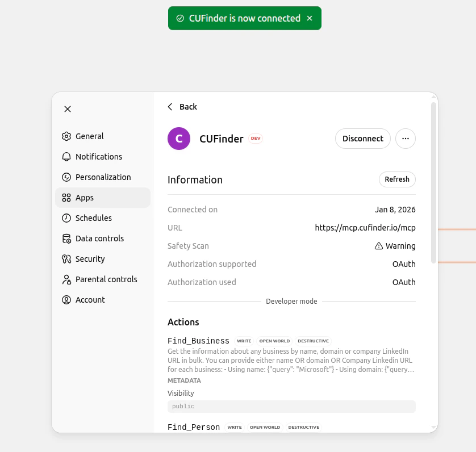Click the dialog vertical scrollbar thumb
The image size is (476, 452).
click(x=434, y=183)
